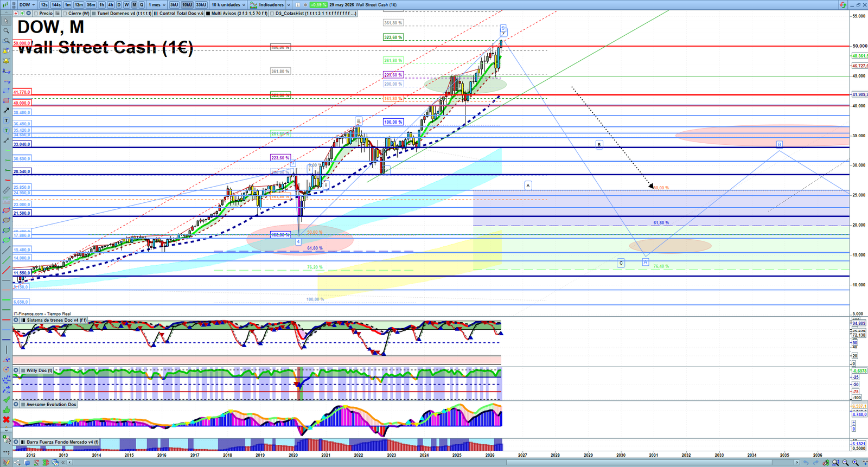Screen dimensions: 868x467
Task: Open the chat bubbles icon
Action: point(27,462)
